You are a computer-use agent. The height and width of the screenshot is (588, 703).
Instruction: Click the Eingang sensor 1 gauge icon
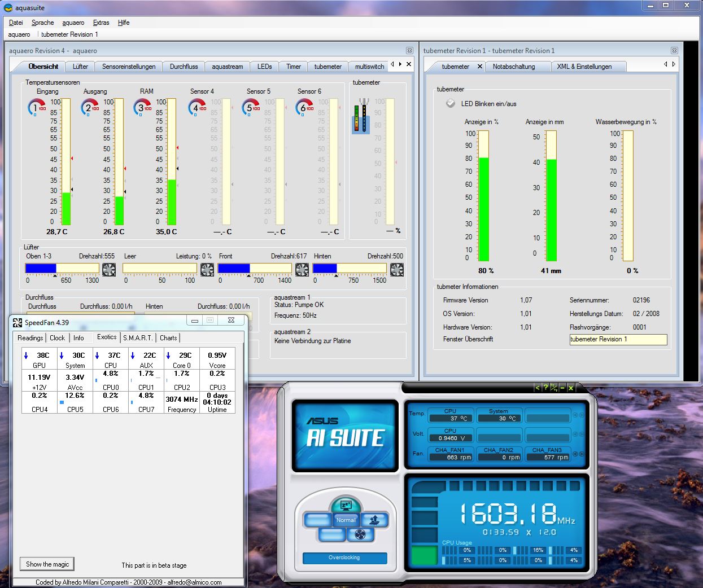click(x=37, y=107)
